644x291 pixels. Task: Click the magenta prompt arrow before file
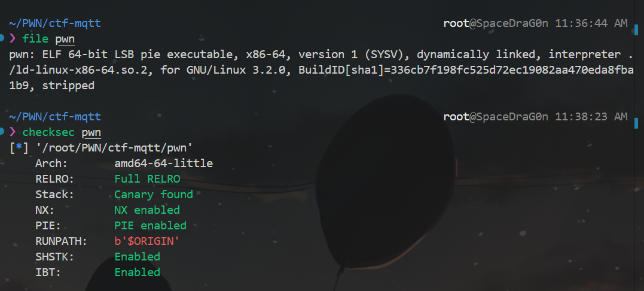13,39
